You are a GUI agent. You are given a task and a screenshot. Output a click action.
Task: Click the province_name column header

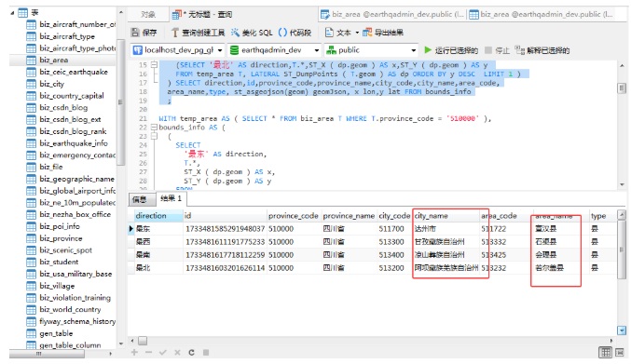[x=349, y=216]
